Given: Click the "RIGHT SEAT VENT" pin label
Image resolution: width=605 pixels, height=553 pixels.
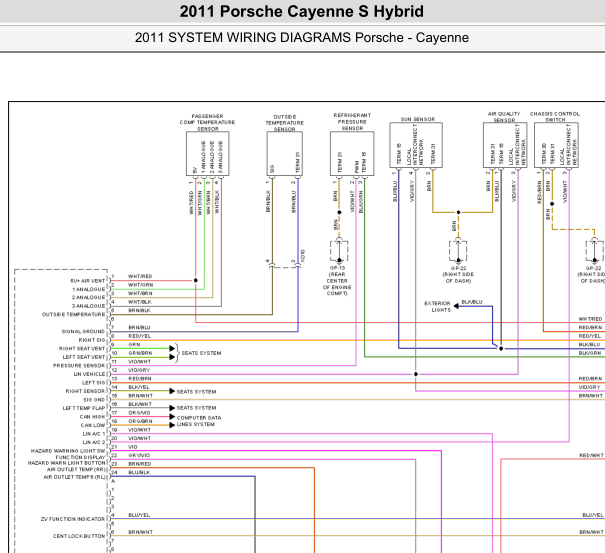Looking at the screenshot, I should (x=82, y=348).
